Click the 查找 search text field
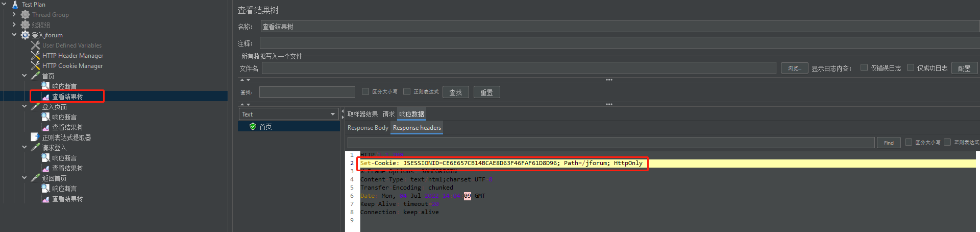The image size is (980, 232). coord(307,92)
